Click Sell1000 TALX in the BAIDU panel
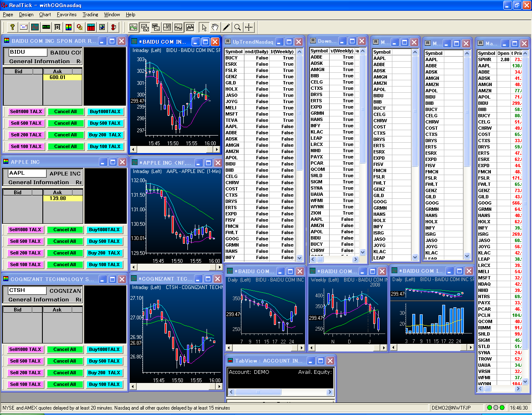Screen dimensions: 532x415 click(26, 111)
